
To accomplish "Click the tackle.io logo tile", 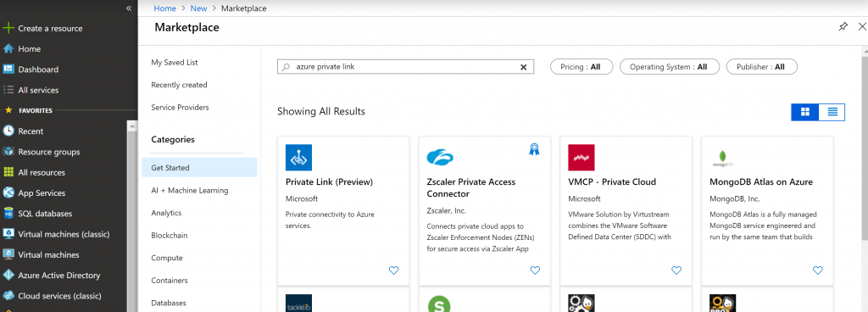I will [299, 304].
